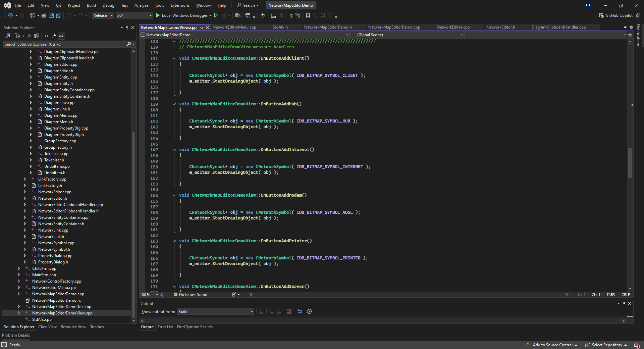The height and width of the screenshot is (349, 644).
Task: Start Without Debugging with hollow play icon
Action: pos(216,15)
